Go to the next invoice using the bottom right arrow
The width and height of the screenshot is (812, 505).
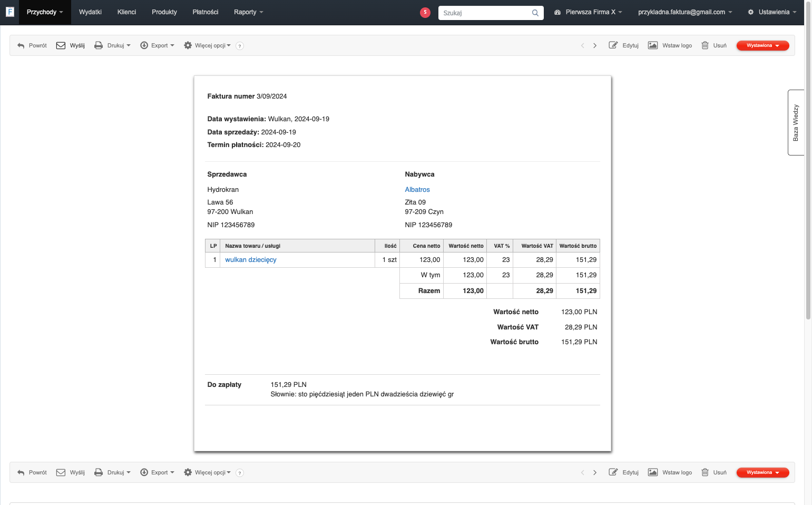tap(595, 473)
